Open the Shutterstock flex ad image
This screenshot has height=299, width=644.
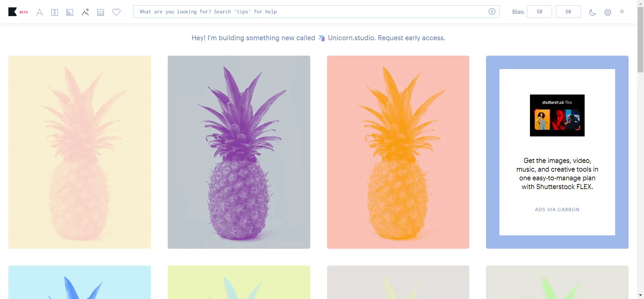[x=557, y=115]
